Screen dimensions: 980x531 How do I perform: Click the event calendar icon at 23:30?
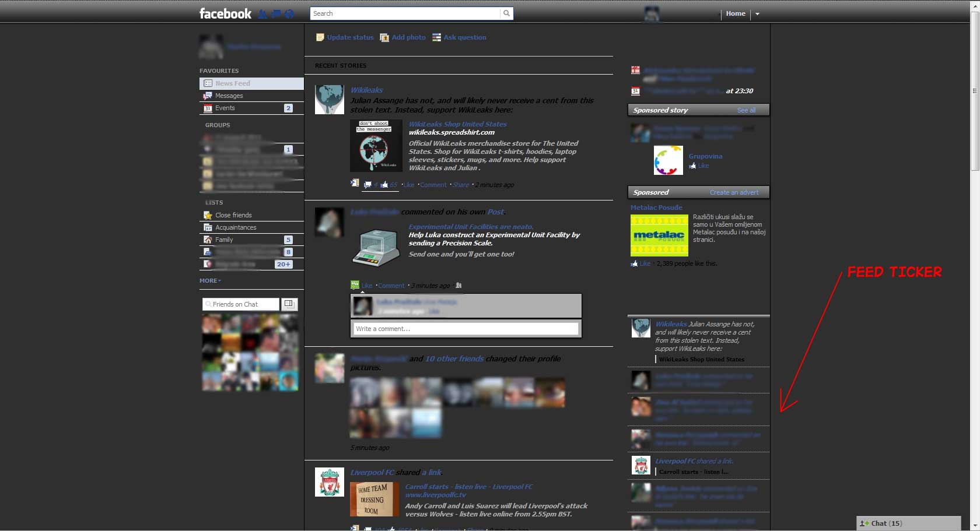tap(635, 91)
